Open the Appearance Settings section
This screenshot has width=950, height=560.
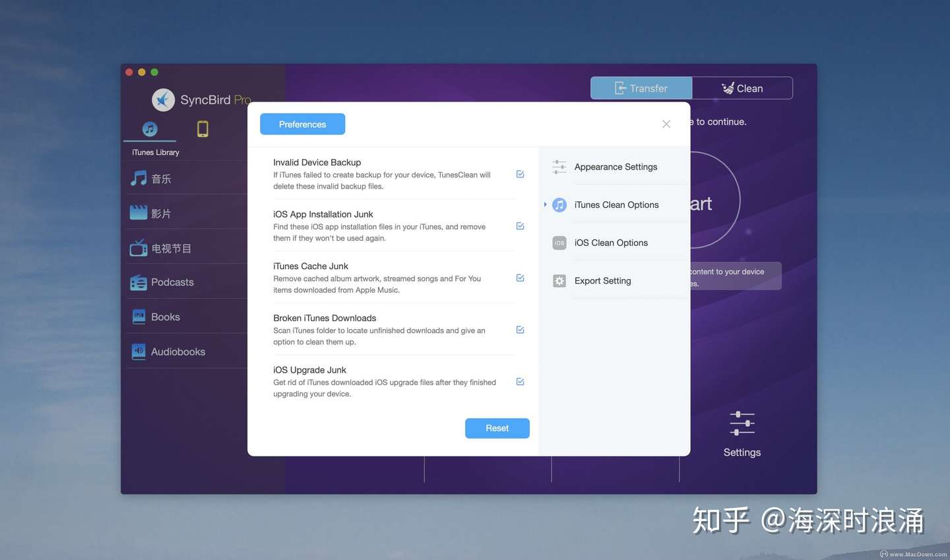point(616,167)
